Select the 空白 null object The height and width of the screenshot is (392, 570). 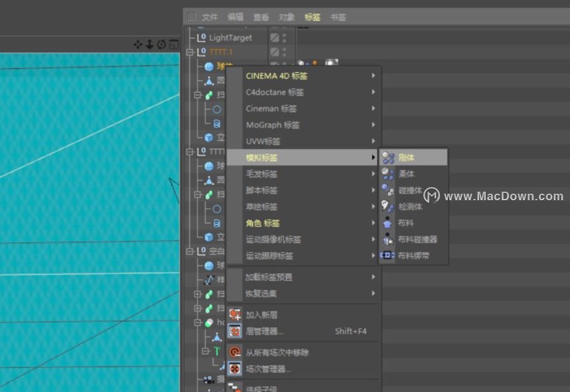[x=211, y=251]
